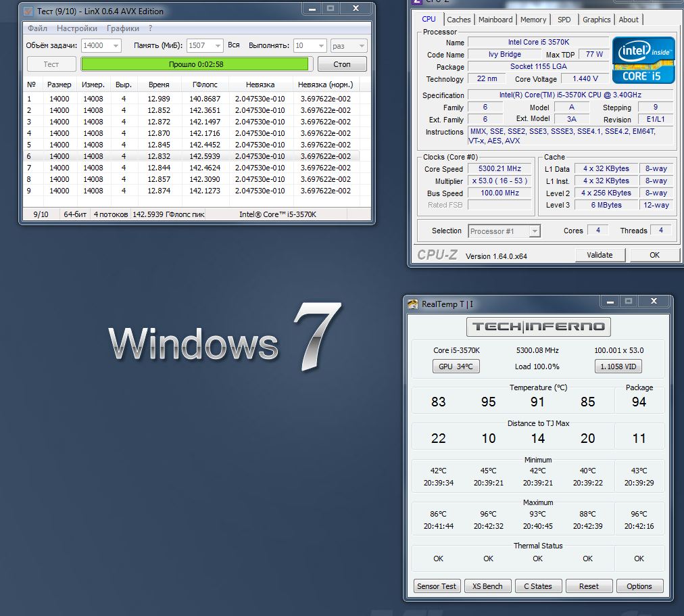Viewport: 684px width, 616px height.
Task: Click the Socket 1155 LGA package value
Action: point(538,66)
